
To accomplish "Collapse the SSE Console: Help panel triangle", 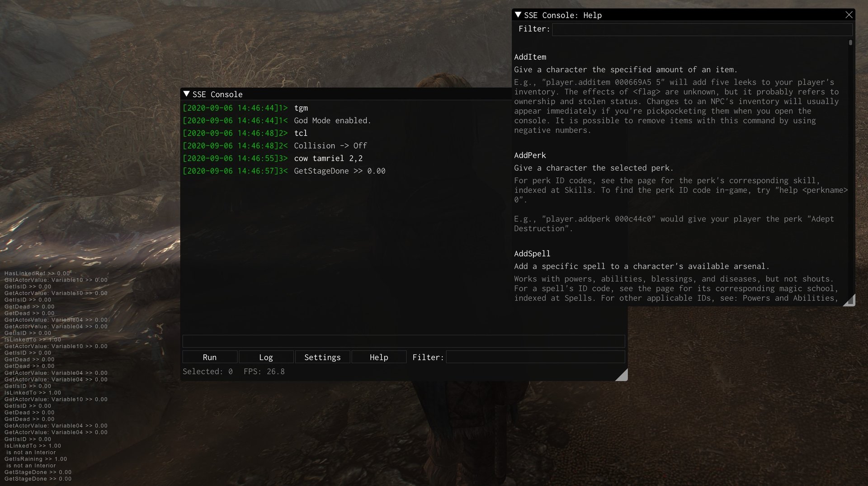I will (518, 15).
